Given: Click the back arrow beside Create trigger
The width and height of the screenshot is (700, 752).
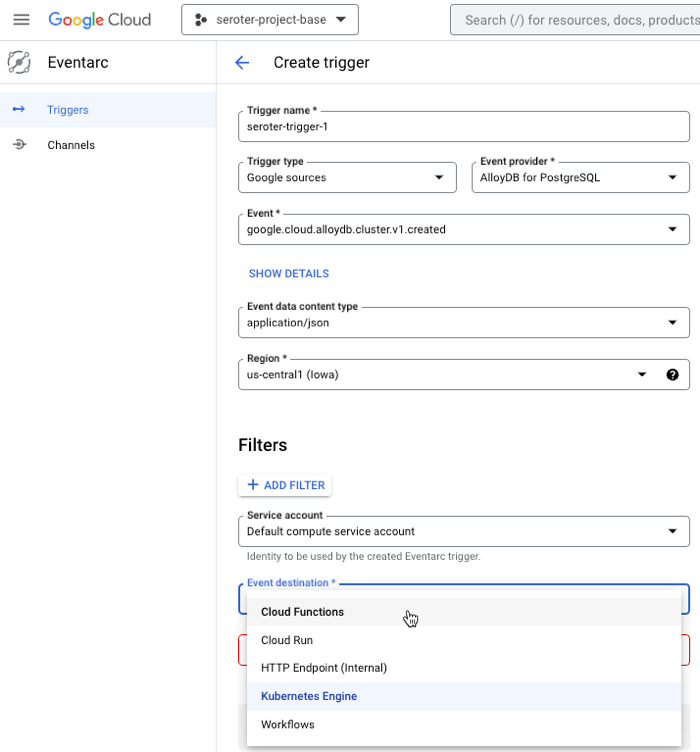Looking at the screenshot, I should click(242, 62).
